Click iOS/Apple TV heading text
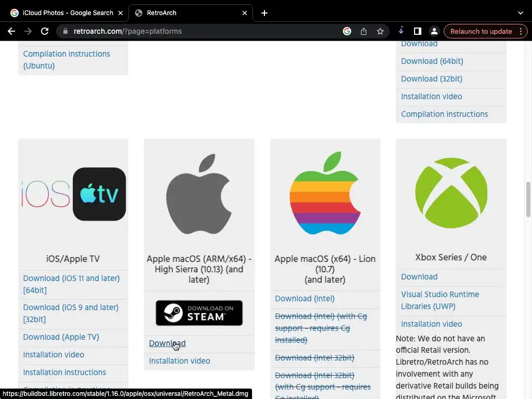 tap(73, 259)
